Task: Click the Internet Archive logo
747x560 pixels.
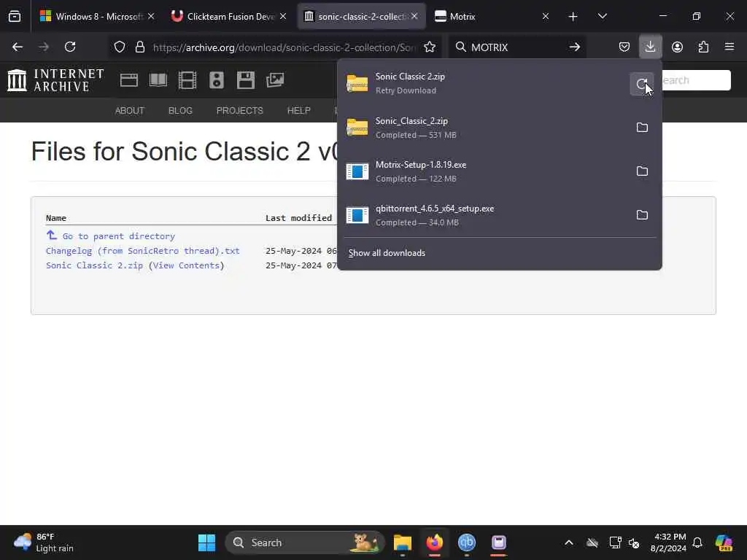Action: (x=55, y=79)
